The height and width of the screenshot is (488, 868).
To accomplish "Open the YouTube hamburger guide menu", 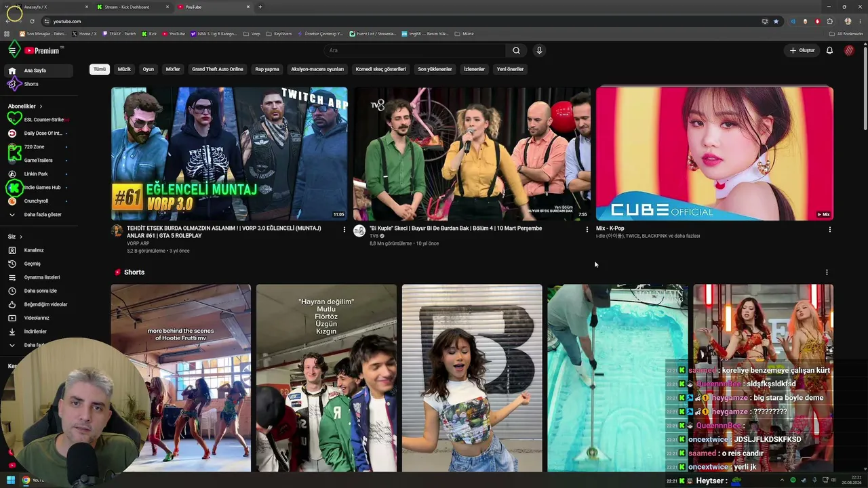I will tap(12, 50).
